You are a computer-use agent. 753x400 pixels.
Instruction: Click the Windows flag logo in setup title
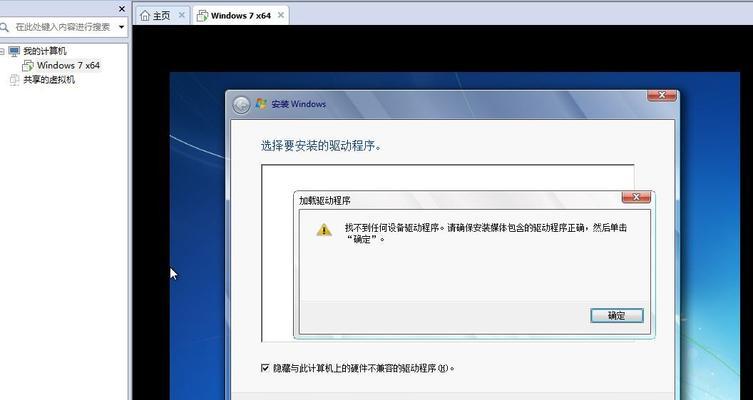click(x=261, y=104)
